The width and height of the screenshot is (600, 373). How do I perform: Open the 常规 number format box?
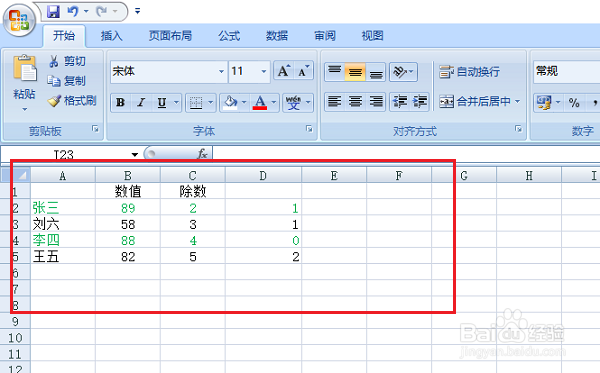pyautogui.click(x=567, y=72)
